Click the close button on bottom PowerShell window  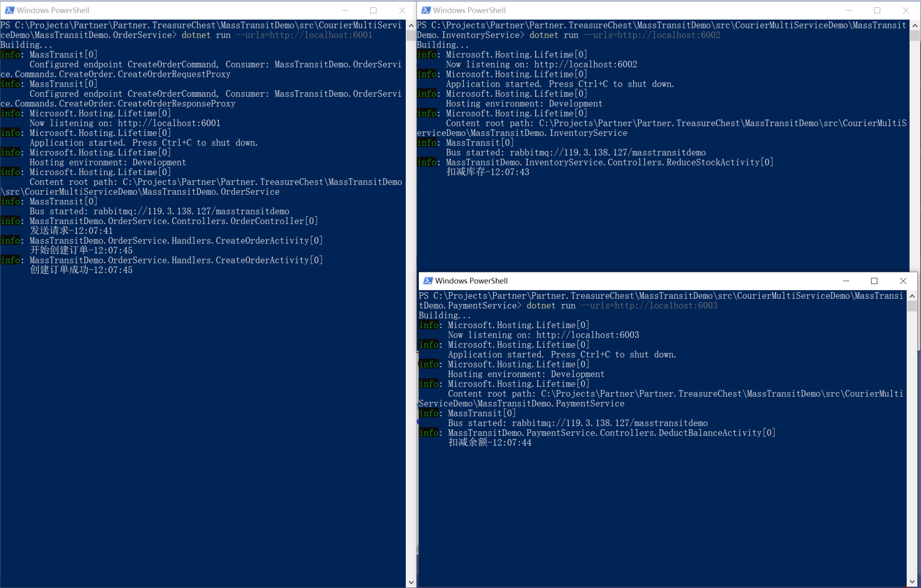point(902,281)
